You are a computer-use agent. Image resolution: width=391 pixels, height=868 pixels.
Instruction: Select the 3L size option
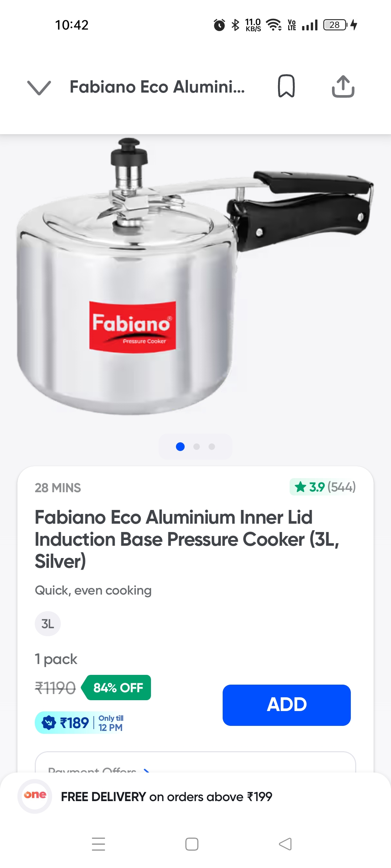coord(48,624)
